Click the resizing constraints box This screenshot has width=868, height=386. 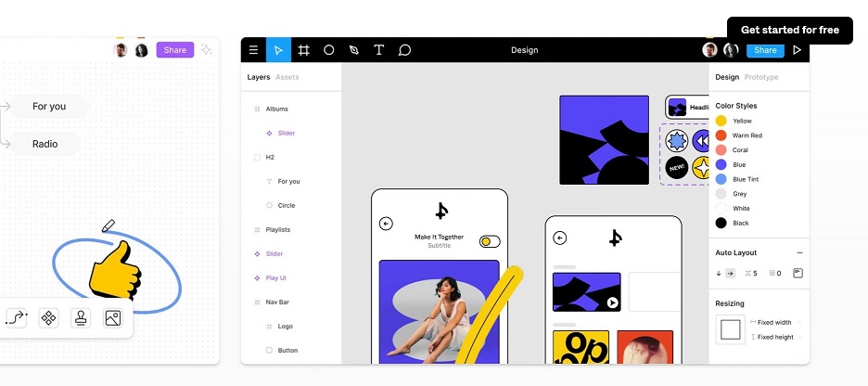(730, 329)
